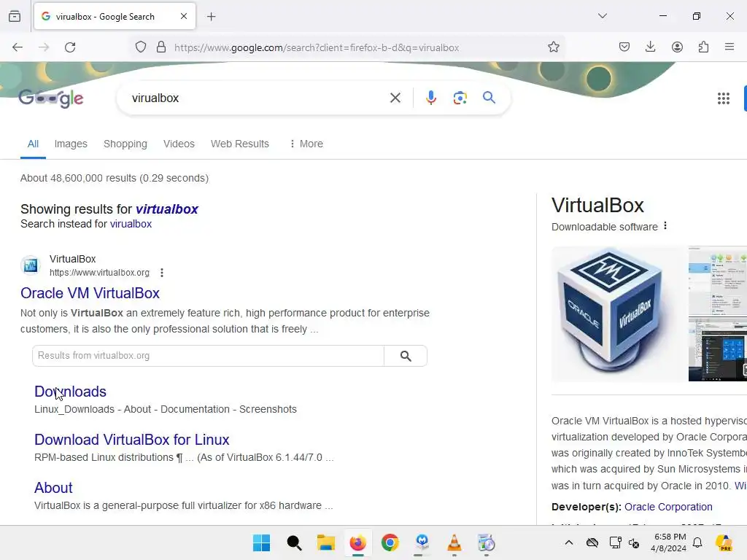Expand the More search filters menu

[x=306, y=144]
